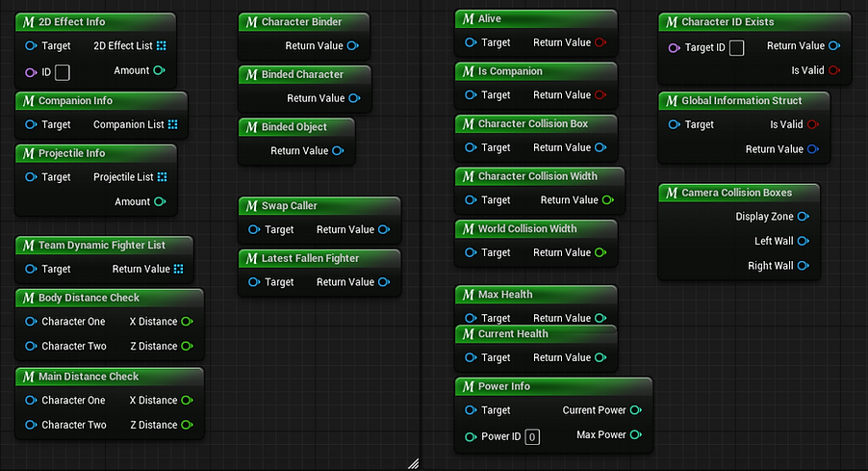The image size is (868, 471).
Task: Select the Swap Caller node header
Action: pos(319,206)
